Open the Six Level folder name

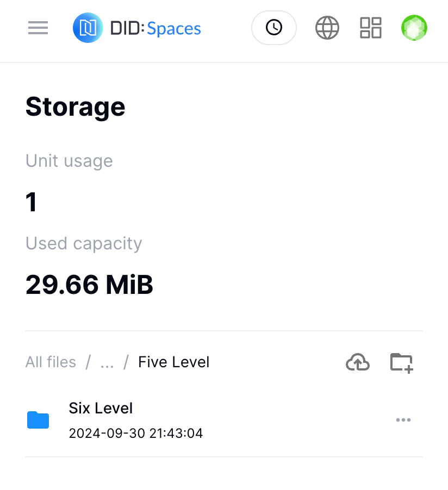pos(101,408)
